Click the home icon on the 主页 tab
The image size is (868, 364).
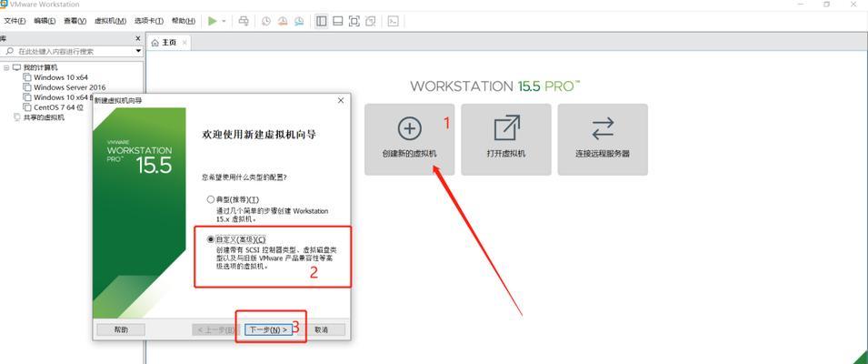pos(155,43)
